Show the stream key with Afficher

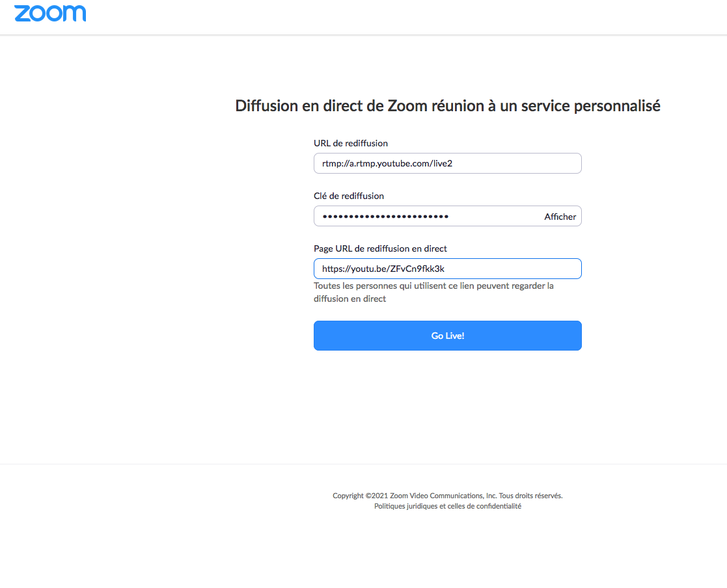click(x=560, y=217)
